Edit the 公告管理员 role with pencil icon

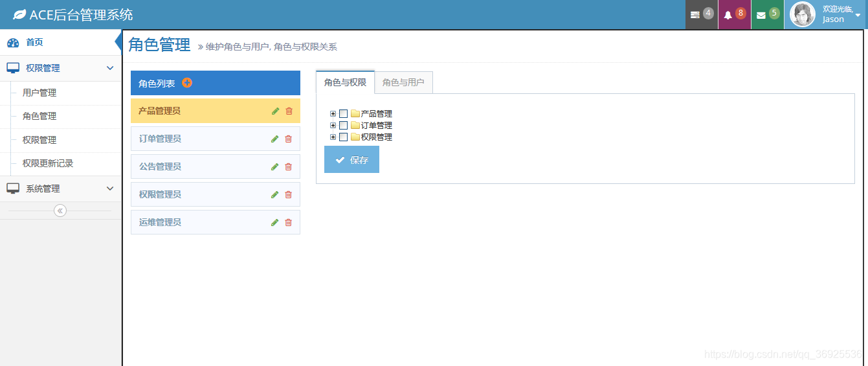(x=275, y=166)
